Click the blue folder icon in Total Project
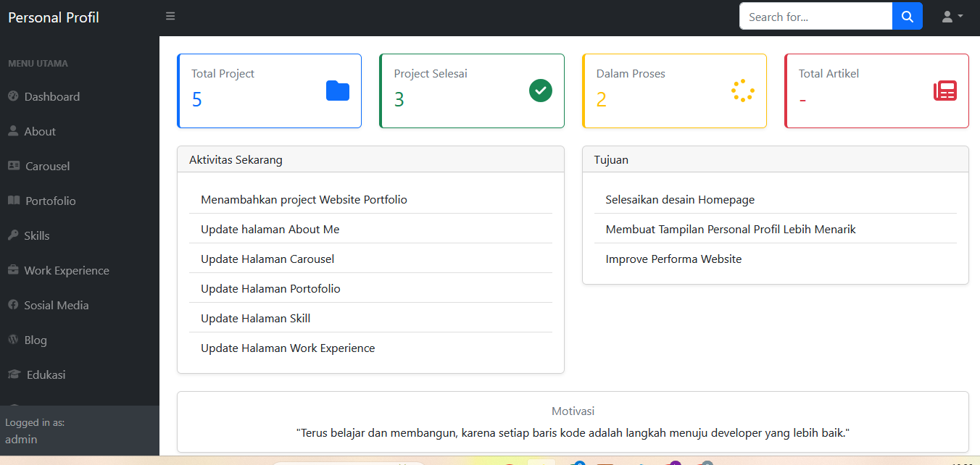The width and height of the screenshot is (980, 465). click(338, 91)
